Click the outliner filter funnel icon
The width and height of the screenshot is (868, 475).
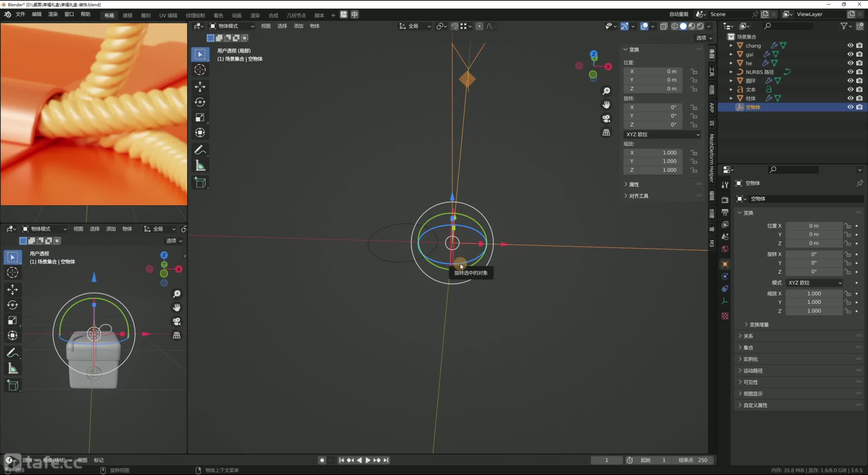844,26
